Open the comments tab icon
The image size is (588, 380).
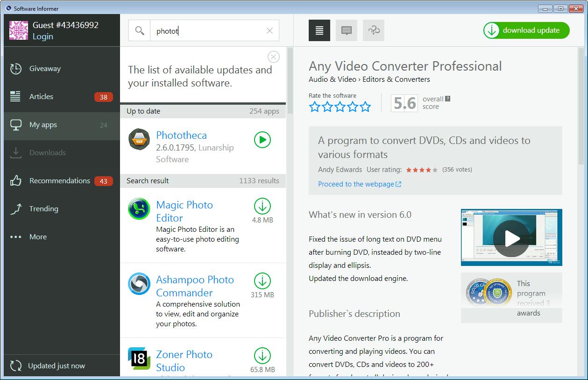point(346,30)
